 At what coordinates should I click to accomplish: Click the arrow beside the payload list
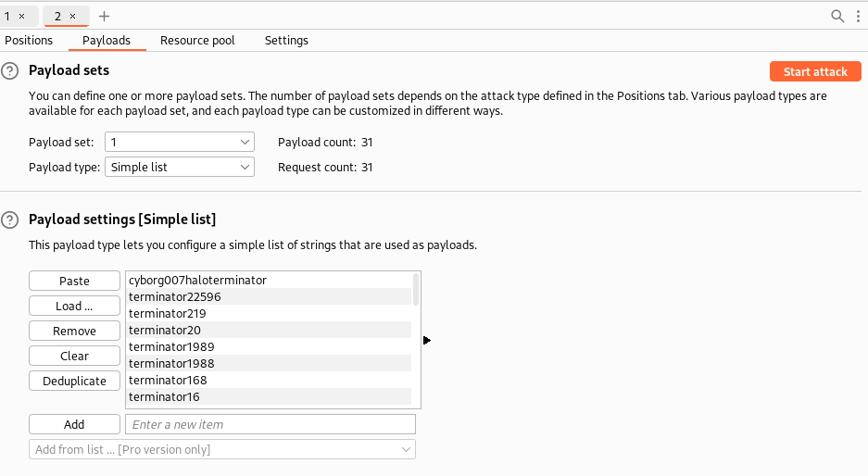(x=426, y=340)
